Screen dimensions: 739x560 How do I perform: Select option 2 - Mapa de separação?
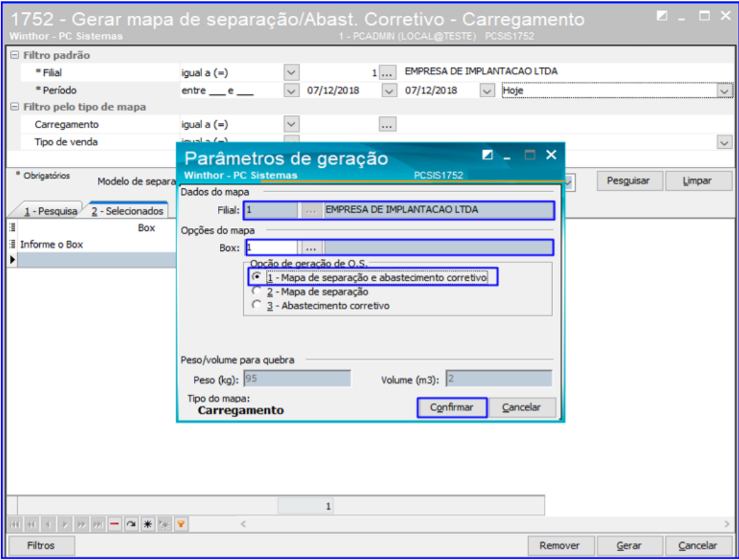pyautogui.click(x=257, y=291)
